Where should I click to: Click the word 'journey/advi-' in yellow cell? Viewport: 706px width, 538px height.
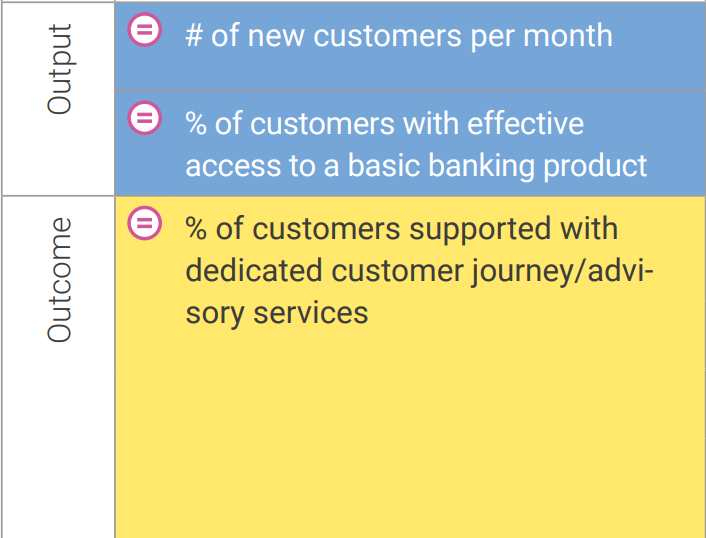tap(563, 271)
